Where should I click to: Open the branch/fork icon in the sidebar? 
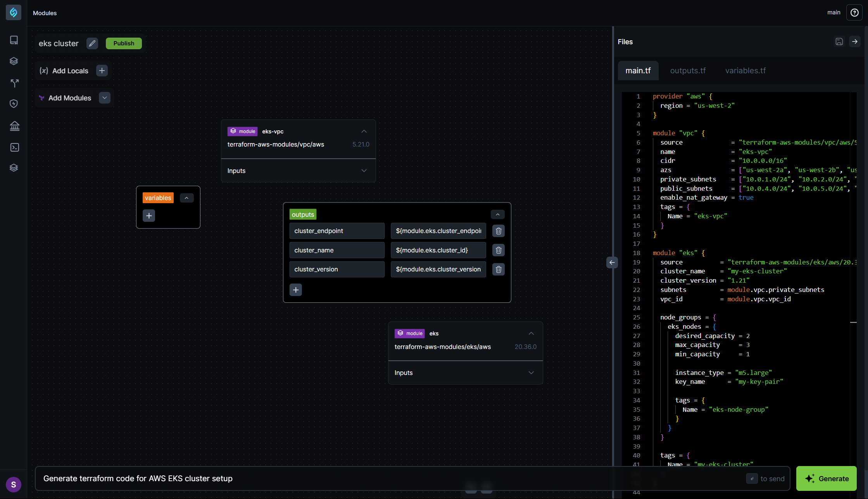point(14,83)
